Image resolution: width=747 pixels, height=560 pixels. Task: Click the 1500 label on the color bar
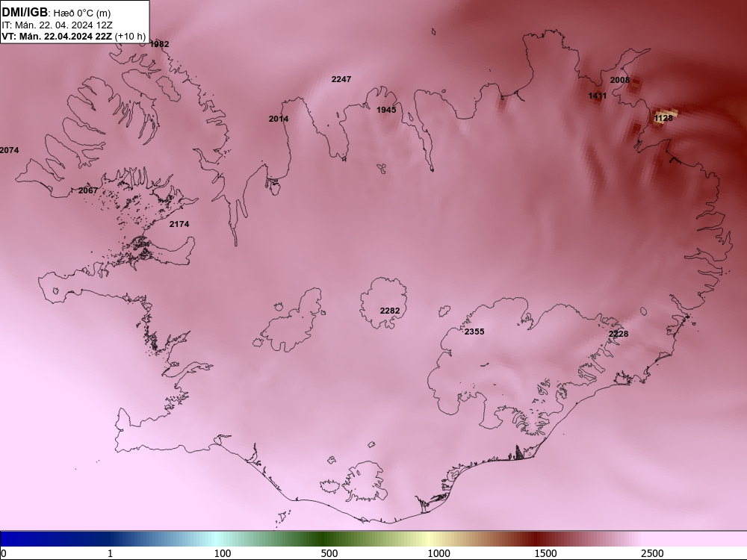545,553
